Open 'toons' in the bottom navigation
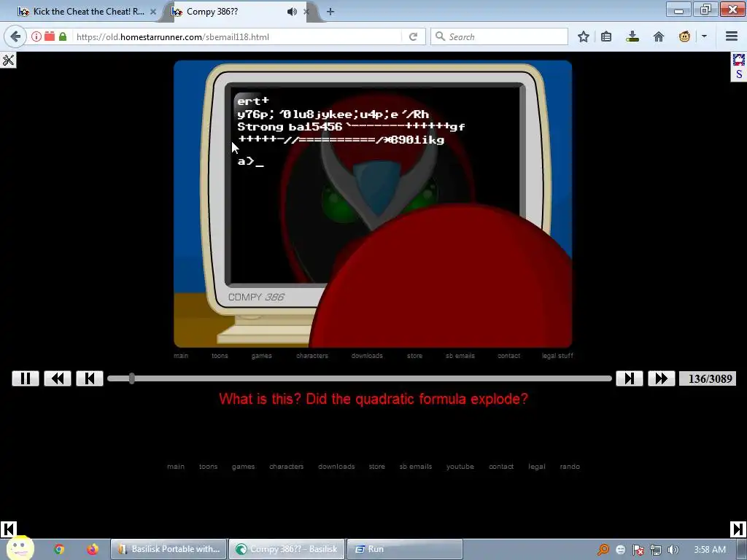This screenshot has width=747, height=560. (x=208, y=467)
